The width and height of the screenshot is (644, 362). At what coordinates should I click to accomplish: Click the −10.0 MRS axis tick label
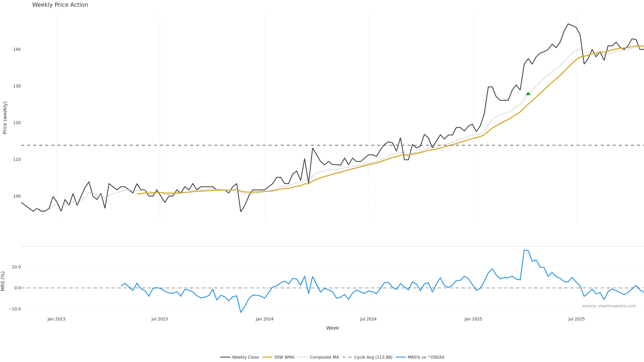(15, 309)
